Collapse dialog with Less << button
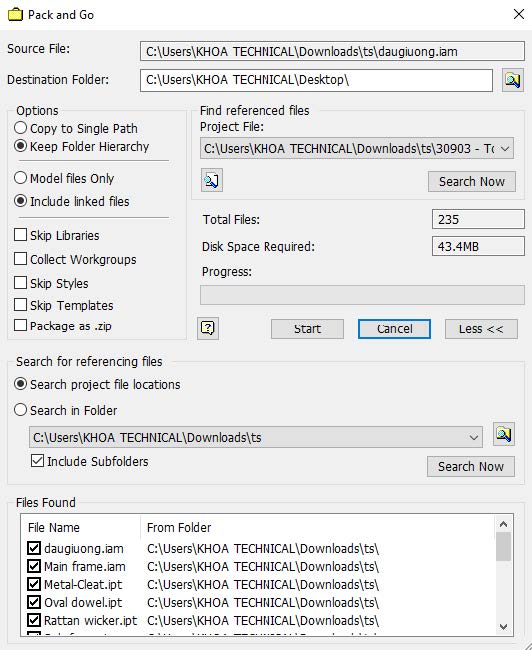Screen dimensions: 532x650 [481, 329]
